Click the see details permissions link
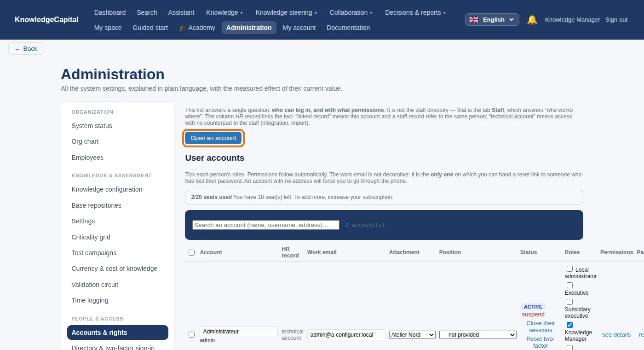The height and width of the screenshot is (350, 644). 616,335
